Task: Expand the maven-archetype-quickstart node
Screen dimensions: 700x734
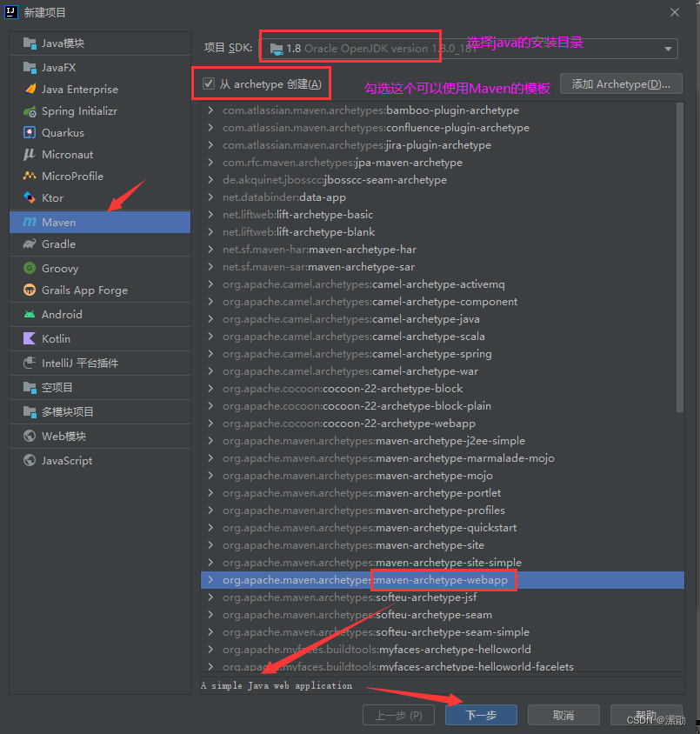Action: [x=210, y=527]
